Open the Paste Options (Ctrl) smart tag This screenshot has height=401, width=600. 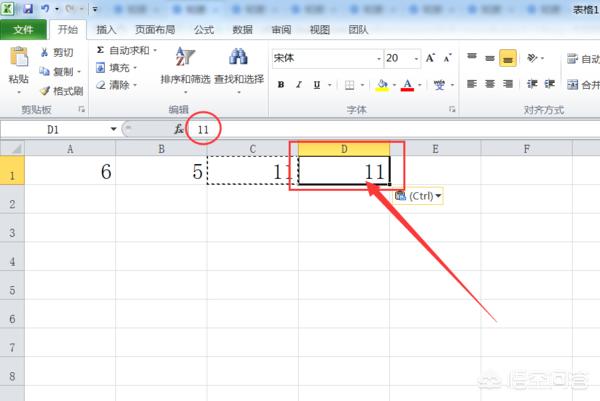point(418,196)
